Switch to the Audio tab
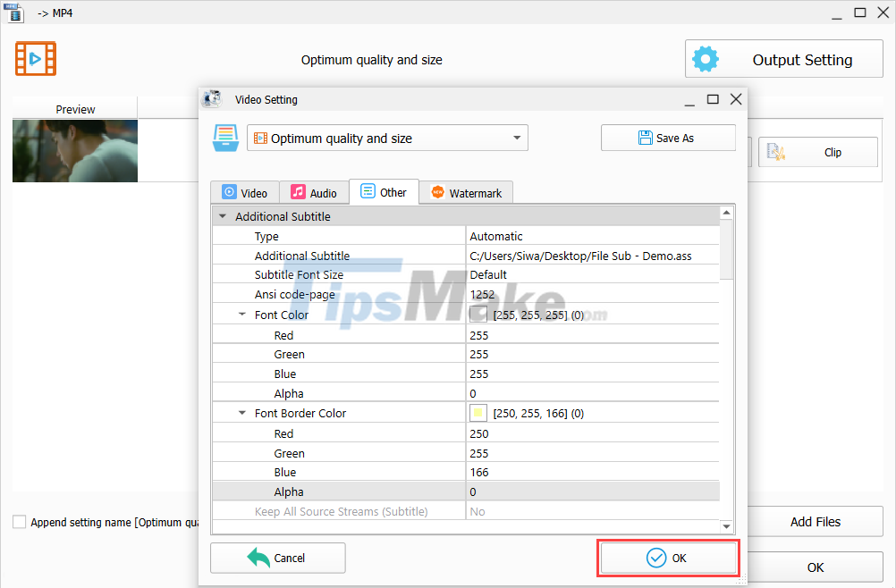Image resolution: width=896 pixels, height=588 pixels. tap(314, 191)
